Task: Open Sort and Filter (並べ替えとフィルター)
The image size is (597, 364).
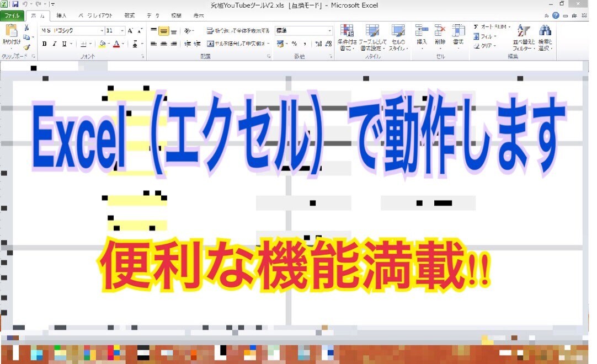Action: pos(524,38)
